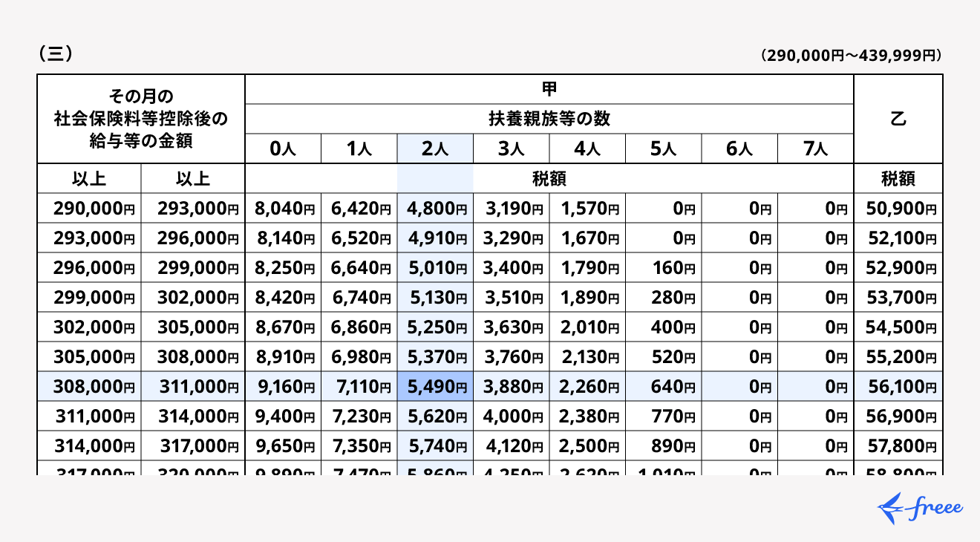Select the 7人 dependents column header
Image resolution: width=980 pixels, height=542 pixels.
[x=816, y=148]
